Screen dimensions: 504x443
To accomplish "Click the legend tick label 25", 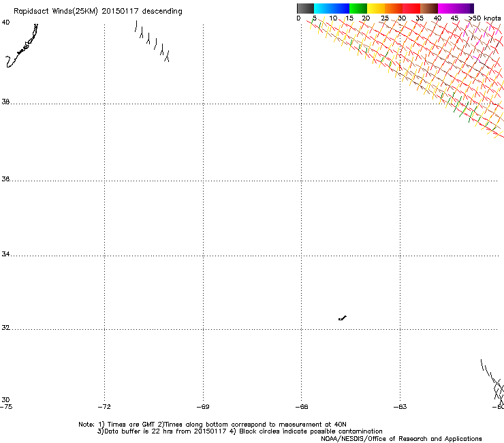I will tap(385, 18).
